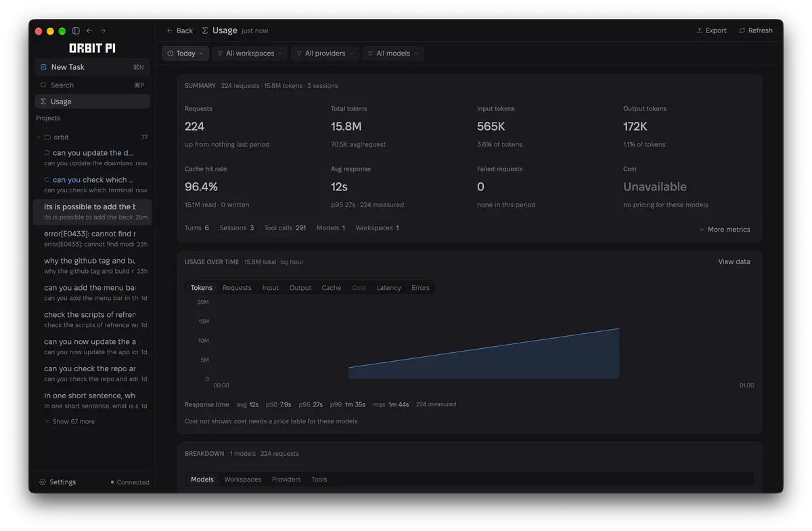Open the Usage item in the sidebar
The image size is (812, 531).
pos(93,102)
